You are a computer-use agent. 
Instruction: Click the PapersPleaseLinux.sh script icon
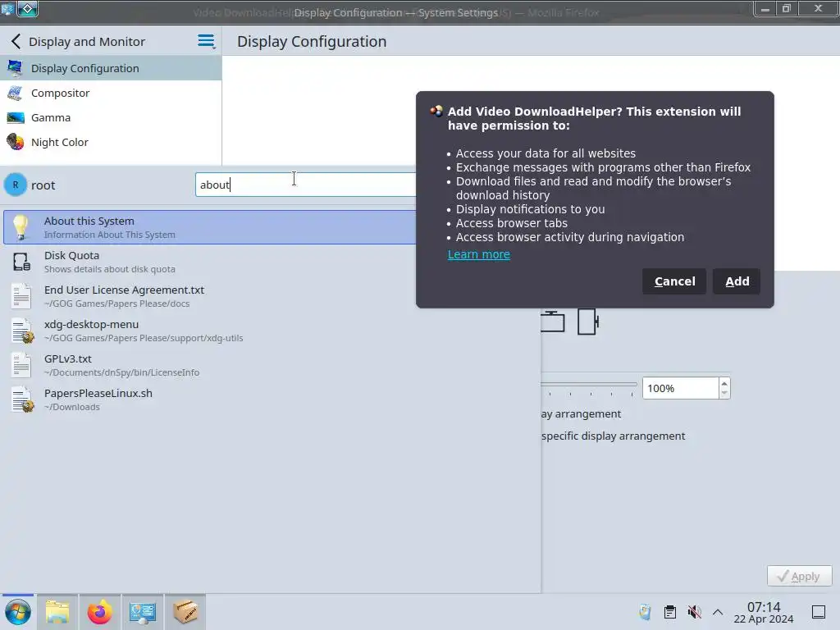click(22, 399)
